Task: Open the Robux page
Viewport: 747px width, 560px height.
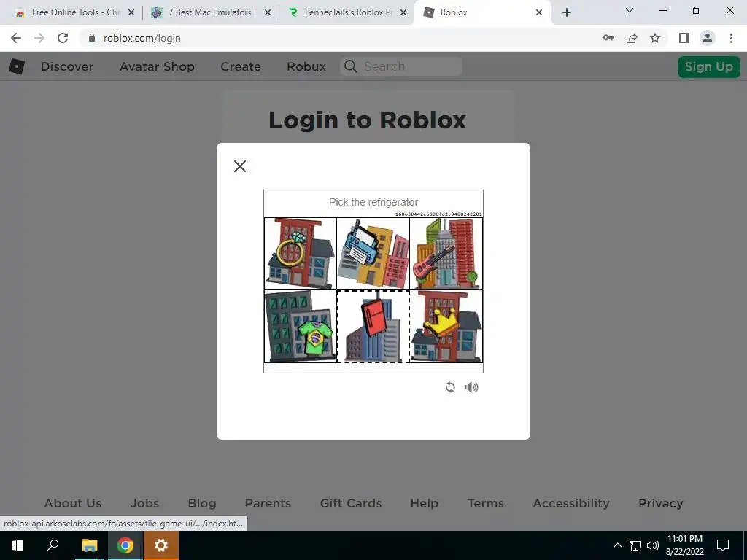Action: 306,66
